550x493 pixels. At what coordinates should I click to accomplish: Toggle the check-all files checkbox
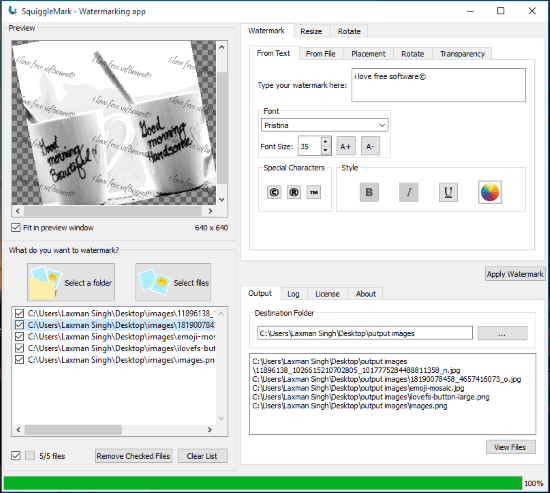pos(16,455)
